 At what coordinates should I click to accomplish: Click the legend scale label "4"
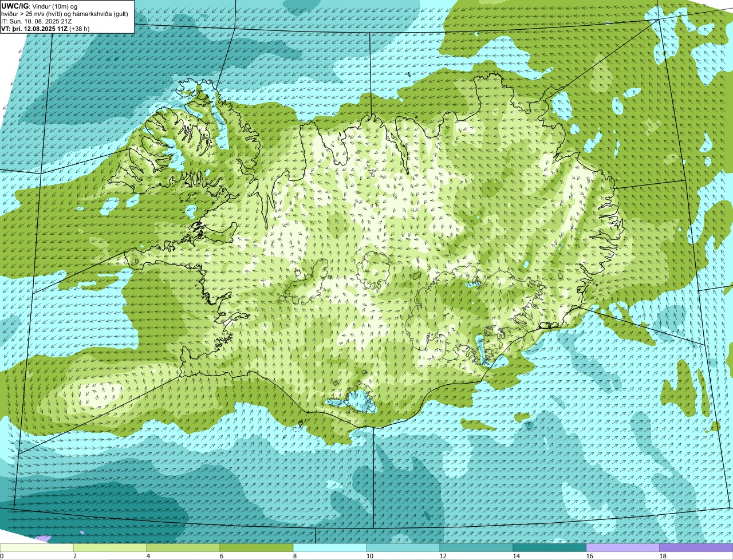coord(148,556)
